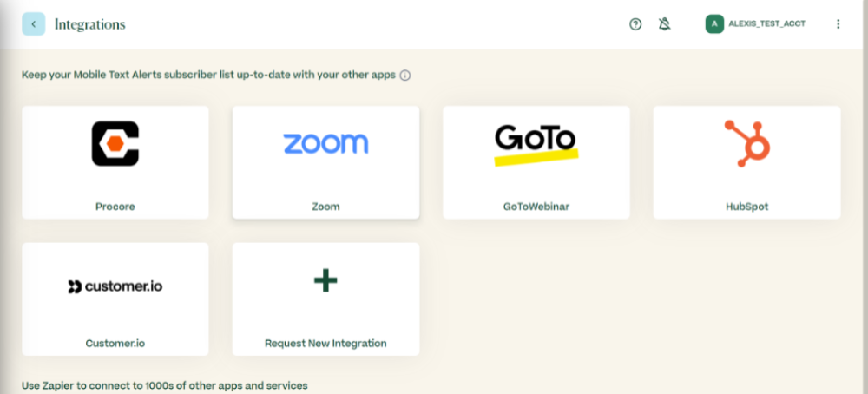
Task: Click Request New Integration text
Action: click(x=325, y=343)
